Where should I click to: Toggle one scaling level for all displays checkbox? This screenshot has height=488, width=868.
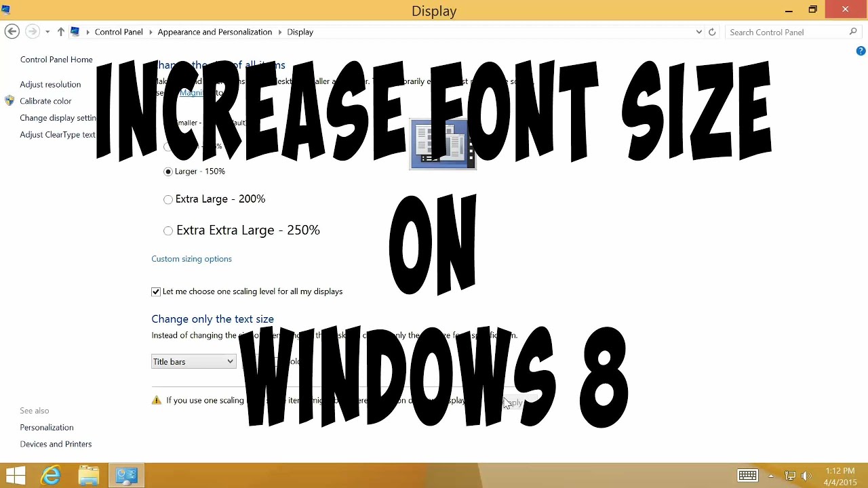click(156, 291)
